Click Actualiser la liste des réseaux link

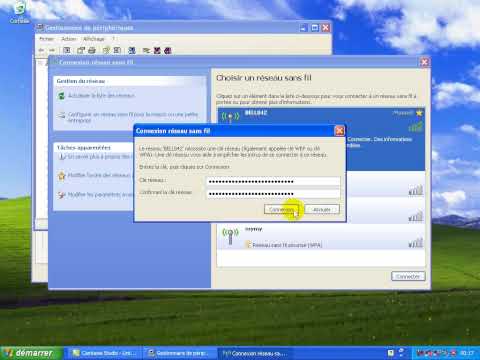tap(101, 96)
